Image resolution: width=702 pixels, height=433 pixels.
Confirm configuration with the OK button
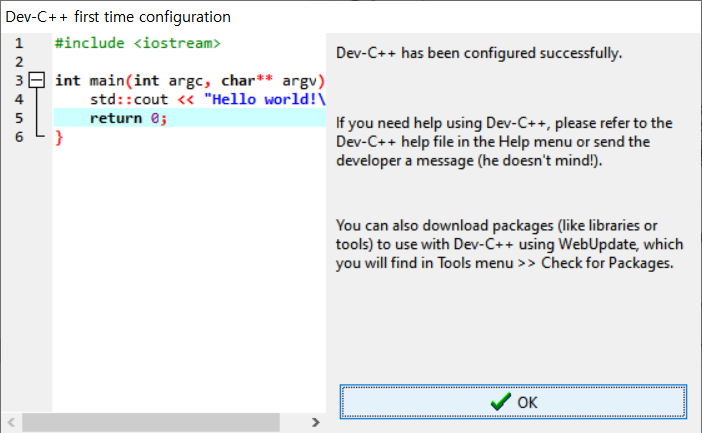[x=513, y=402]
